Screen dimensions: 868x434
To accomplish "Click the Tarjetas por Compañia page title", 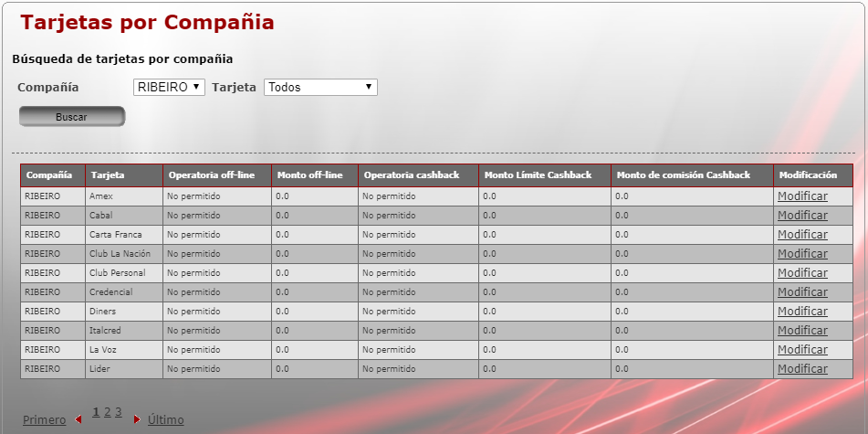I will tap(147, 22).
